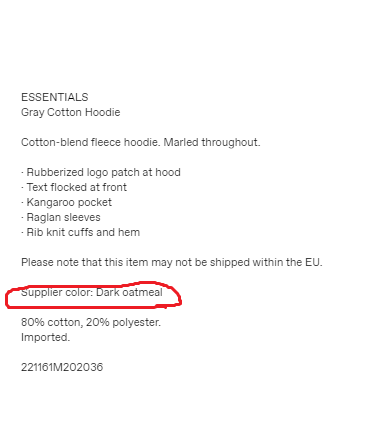Select the Dark oatmeal color value
386x424 pixels.
click(x=129, y=292)
